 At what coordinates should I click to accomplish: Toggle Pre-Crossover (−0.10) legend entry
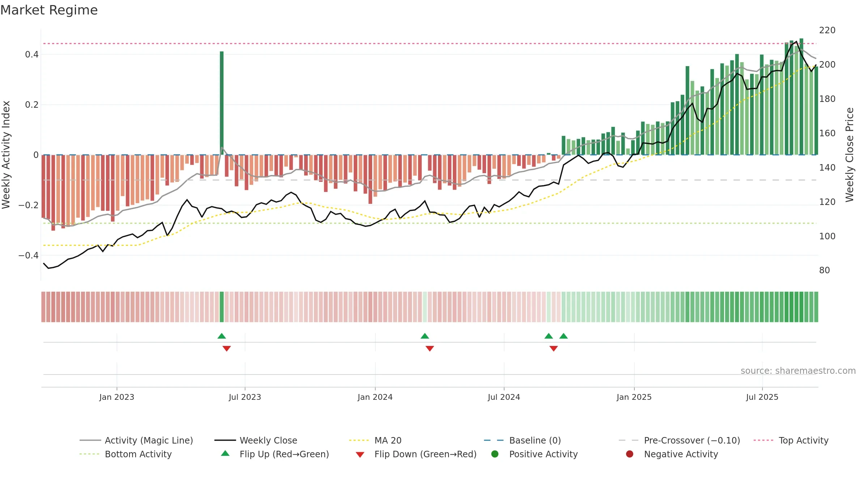click(679, 440)
